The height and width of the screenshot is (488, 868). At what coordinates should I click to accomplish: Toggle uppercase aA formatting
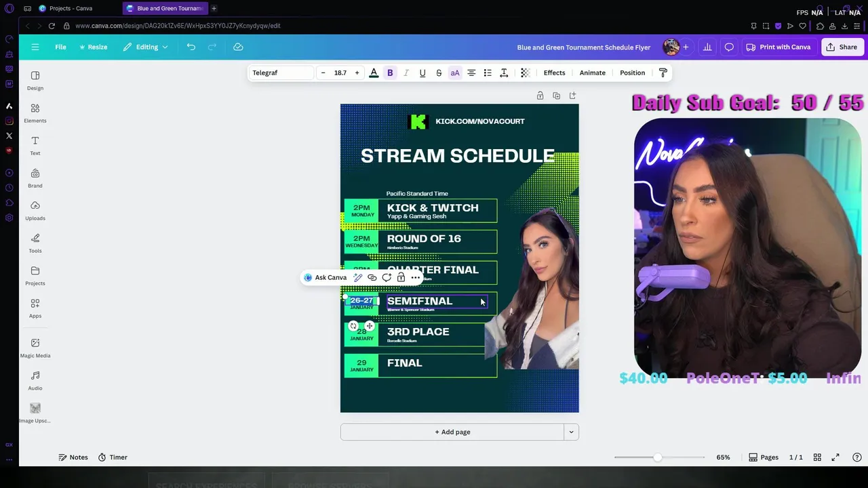point(455,73)
